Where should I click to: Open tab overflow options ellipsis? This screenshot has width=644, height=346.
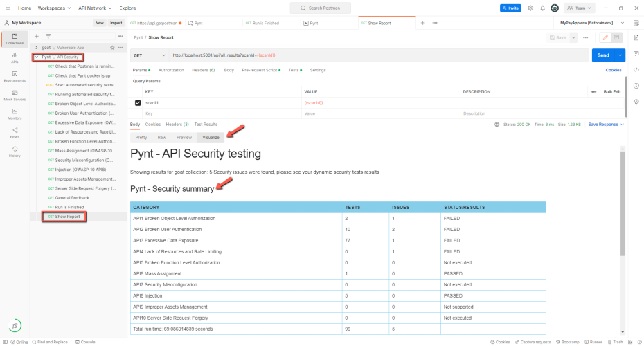[x=435, y=23]
